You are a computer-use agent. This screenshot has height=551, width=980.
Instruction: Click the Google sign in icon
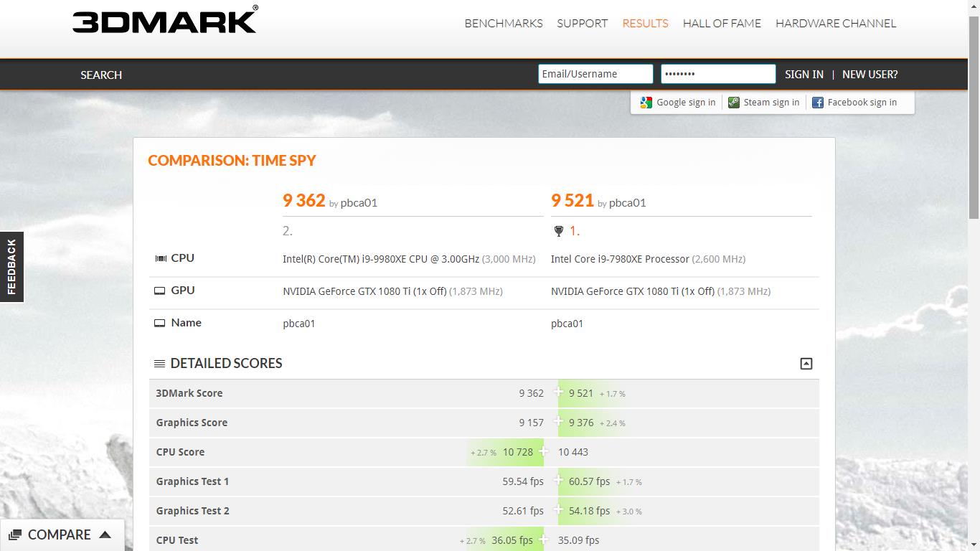tap(646, 103)
